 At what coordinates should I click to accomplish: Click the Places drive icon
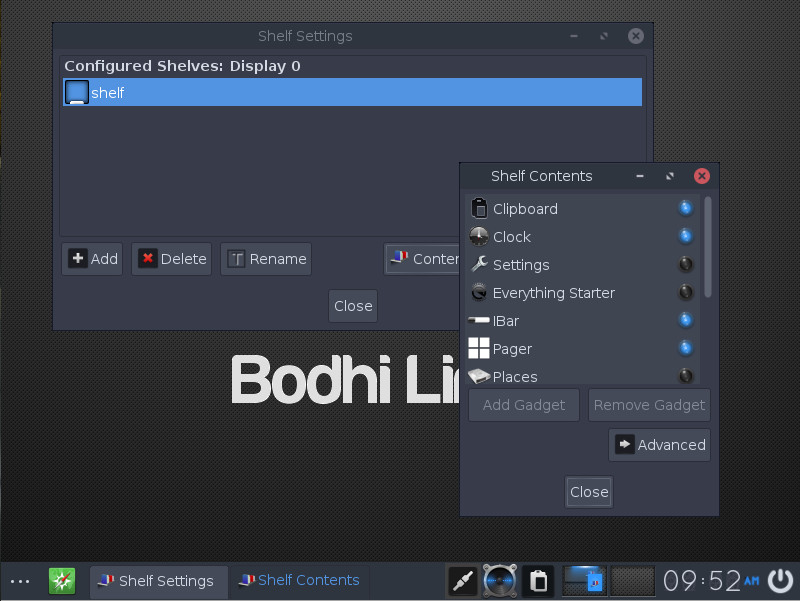(479, 377)
